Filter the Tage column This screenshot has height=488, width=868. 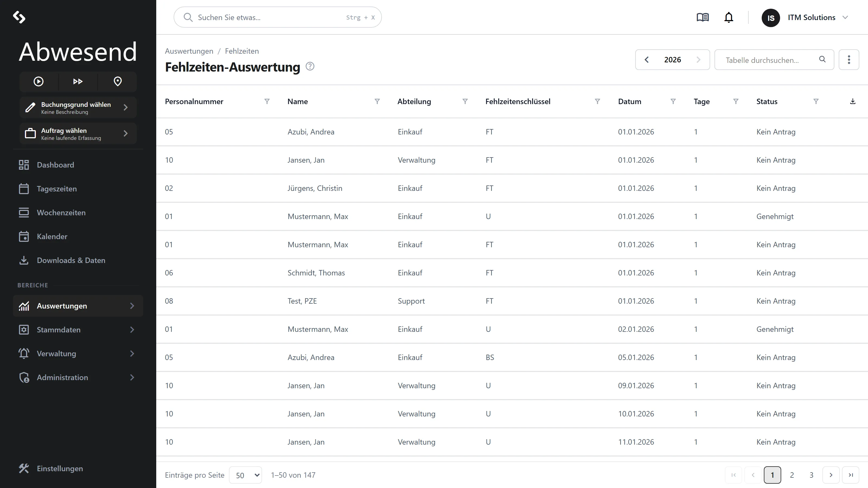[x=736, y=101]
